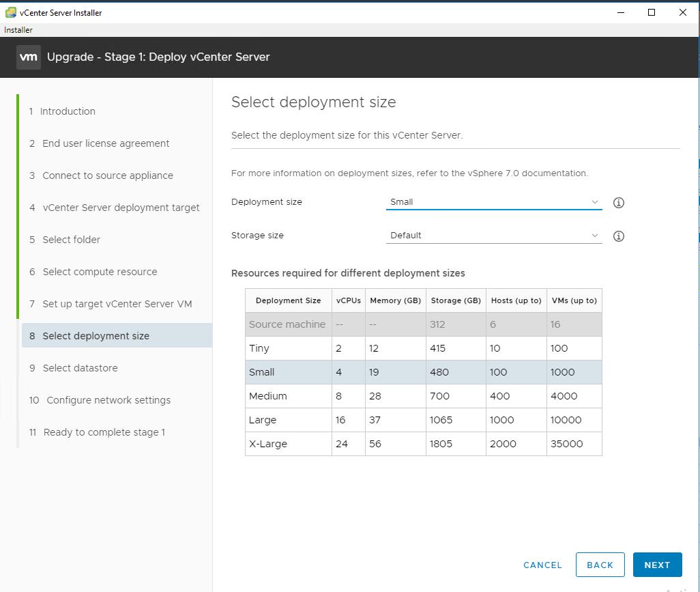Click the vCPUs column header
The height and width of the screenshot is (592, 700).
pos(349,300)
